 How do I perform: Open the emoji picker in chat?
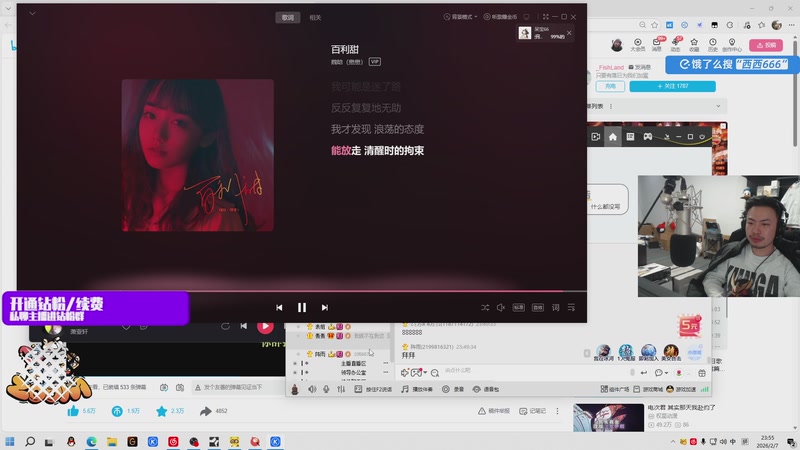click(658, 373)
